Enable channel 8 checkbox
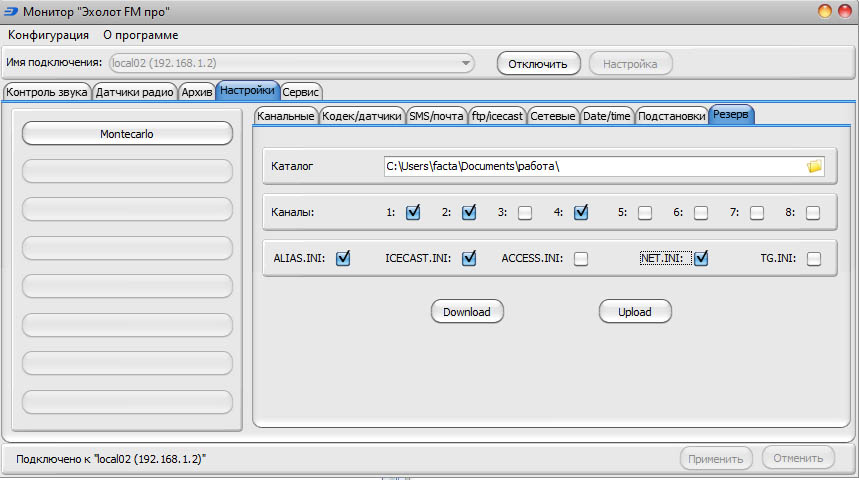This screenshot has height=480, width=859. tap(813, 212)
